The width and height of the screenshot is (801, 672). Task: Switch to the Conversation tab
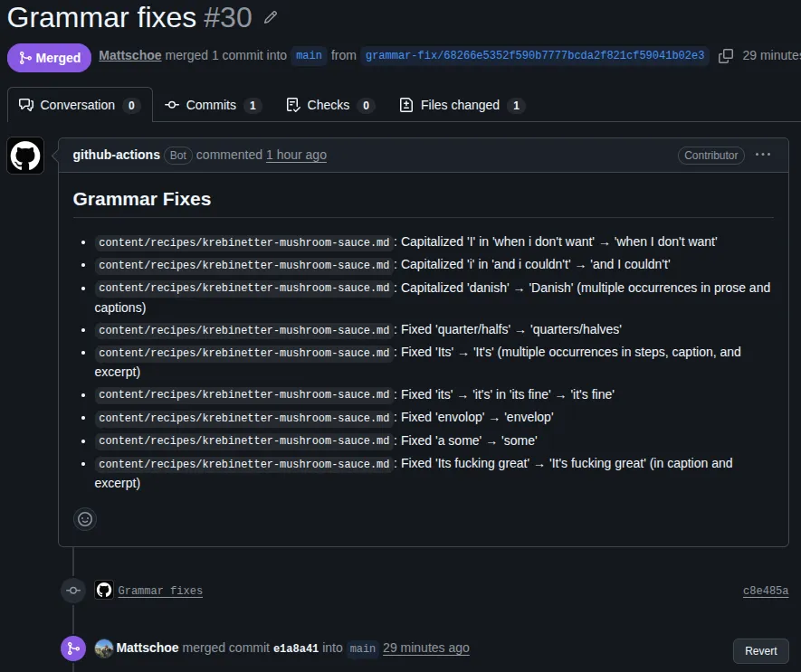coord(80,105)
